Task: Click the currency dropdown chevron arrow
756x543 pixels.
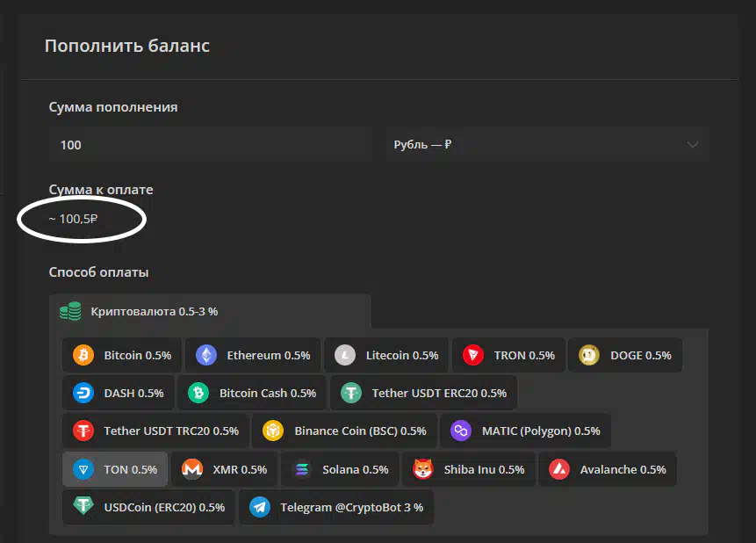Action: coord(693,145)
